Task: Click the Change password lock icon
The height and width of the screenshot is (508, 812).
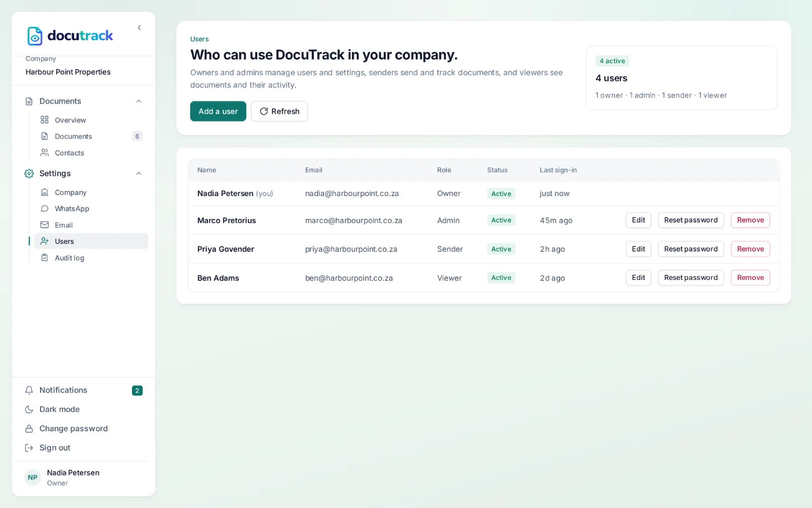Action: [x=29, y=429]
